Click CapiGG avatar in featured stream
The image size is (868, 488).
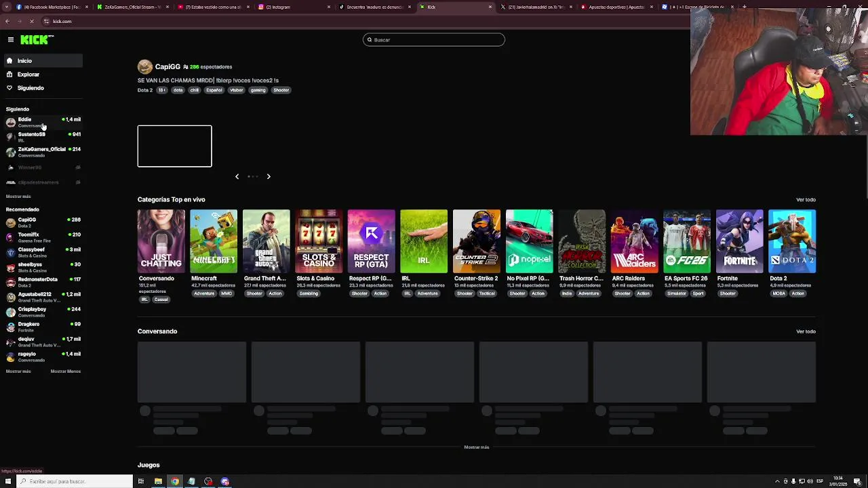click(x=144, y=66)
